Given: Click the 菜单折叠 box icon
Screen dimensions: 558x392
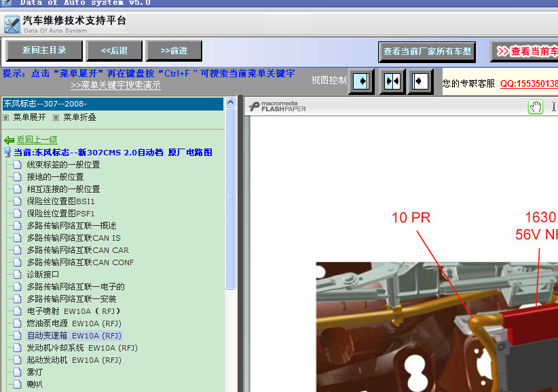Looking at the screenshot, I should pyautogui.click(x=56, y=117).
